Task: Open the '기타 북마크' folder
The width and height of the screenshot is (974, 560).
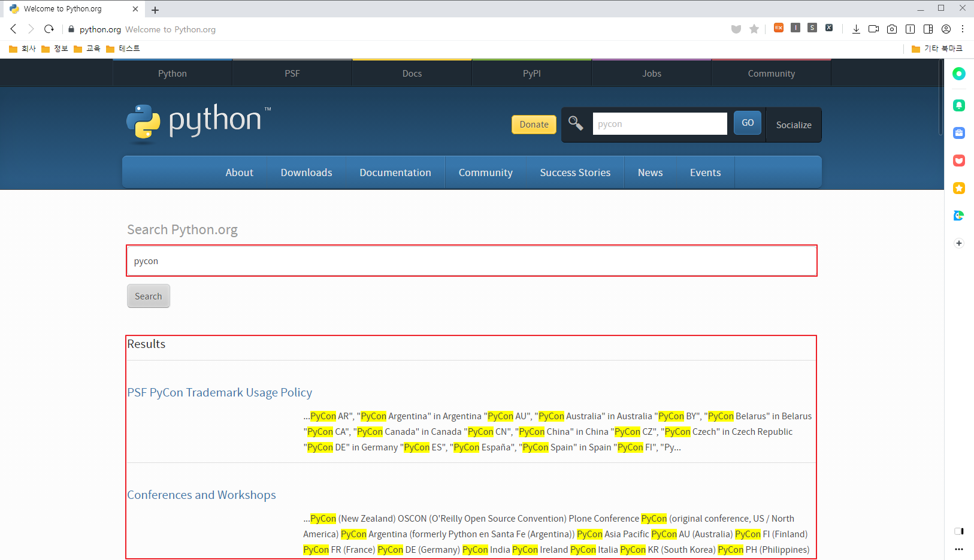Action: click(937, 49)
